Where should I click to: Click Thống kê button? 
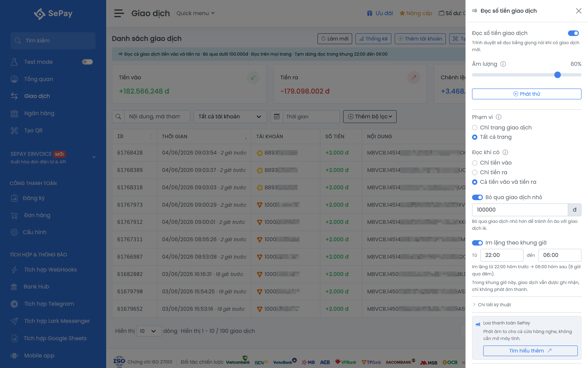click(373, 39)
